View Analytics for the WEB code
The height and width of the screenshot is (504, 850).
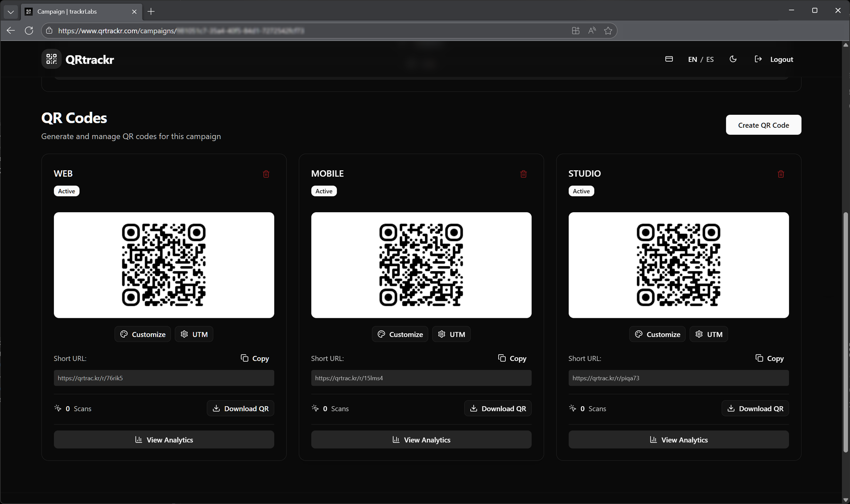point(163,439)
